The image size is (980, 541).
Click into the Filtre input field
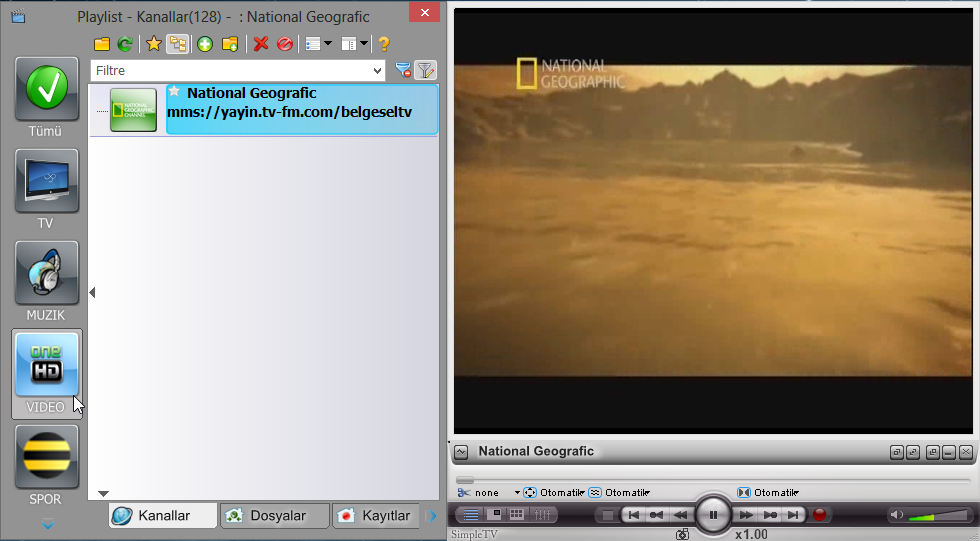click(231, 71)
